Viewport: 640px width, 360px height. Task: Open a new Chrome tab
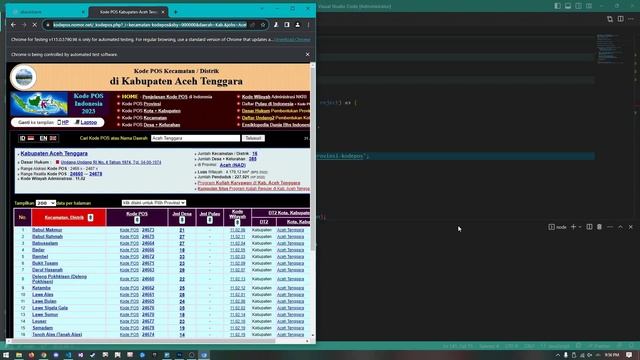pyautogui.click(x=176, y=12)
